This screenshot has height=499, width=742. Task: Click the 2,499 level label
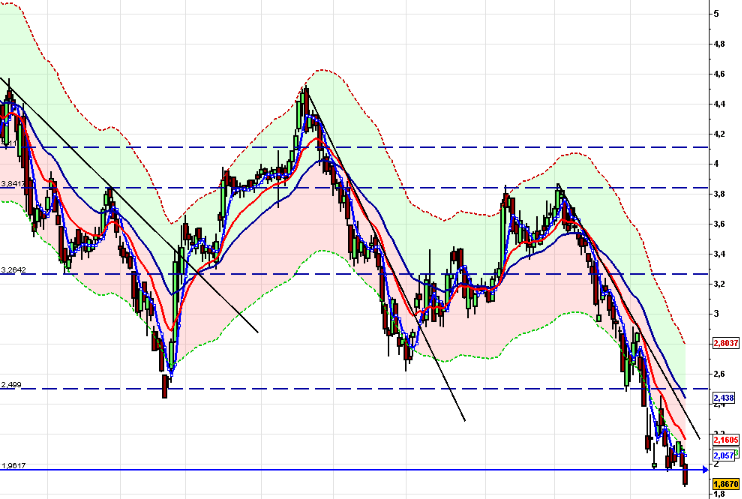(x=11, y=384)
